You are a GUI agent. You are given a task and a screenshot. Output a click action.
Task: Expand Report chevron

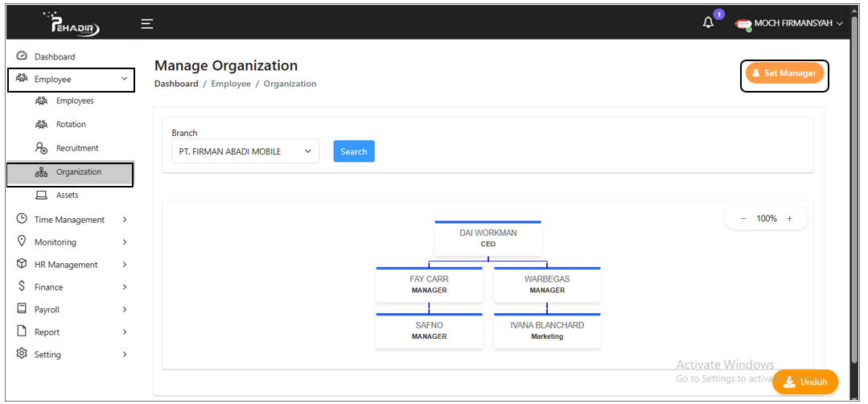pyautogui.click(x=125, y=332)
